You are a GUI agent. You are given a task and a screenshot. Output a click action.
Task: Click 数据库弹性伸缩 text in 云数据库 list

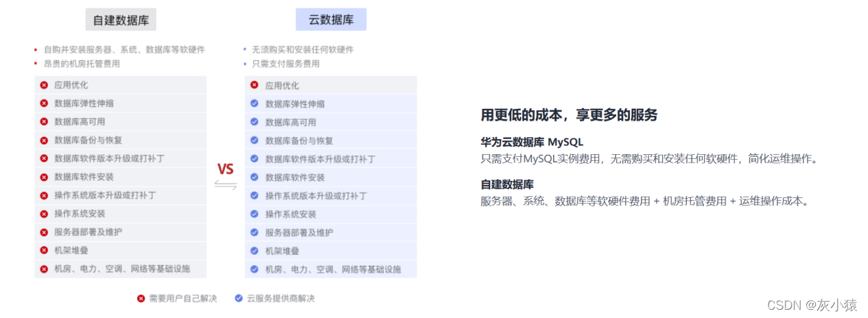pos(295,103)
